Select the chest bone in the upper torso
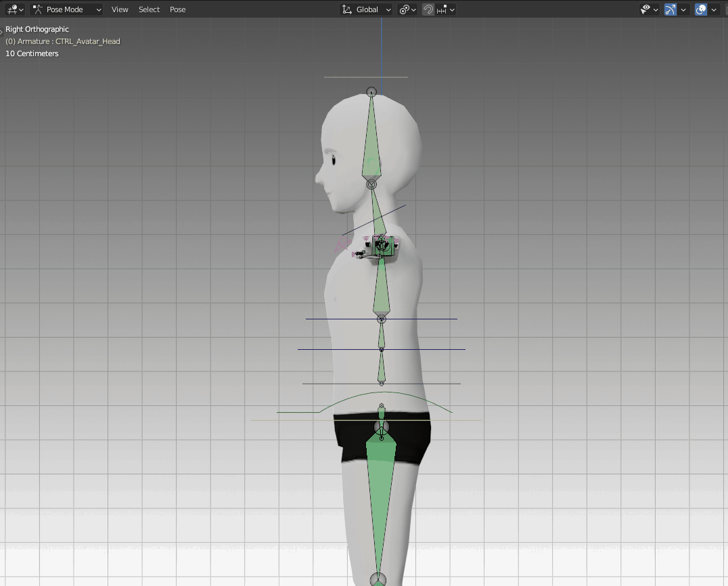 point(381,288)
